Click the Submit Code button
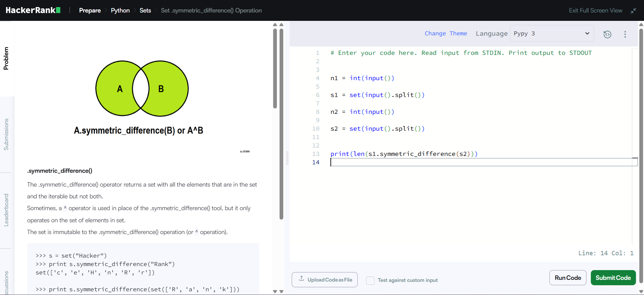This screenshot has width=644, height=295. [613, 278]
